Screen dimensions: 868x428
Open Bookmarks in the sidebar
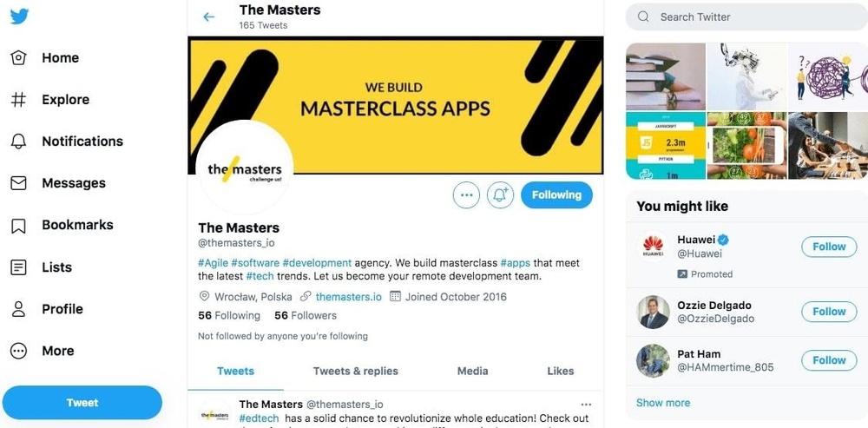coord(62,225)
